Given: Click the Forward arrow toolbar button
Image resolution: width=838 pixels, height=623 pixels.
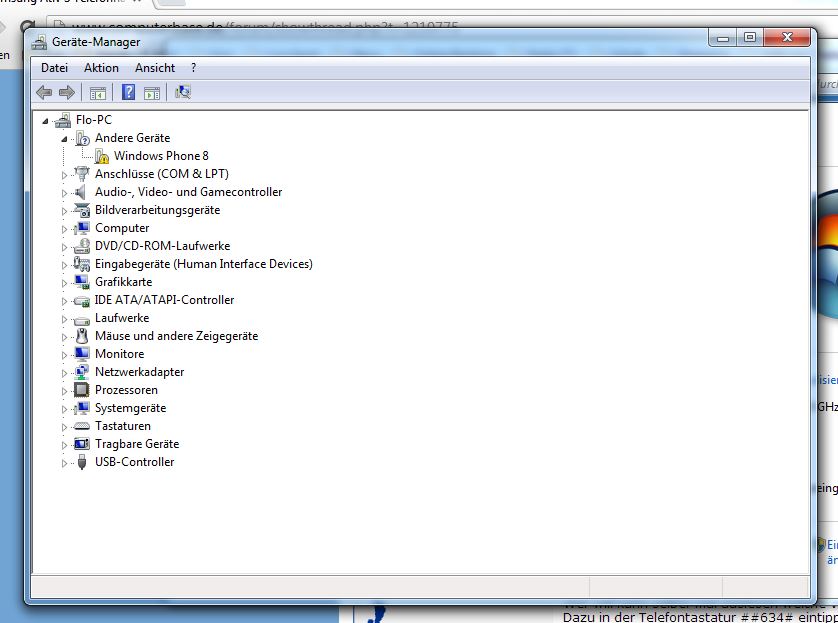Looking at the screenshot, I should tap(67, 92).
